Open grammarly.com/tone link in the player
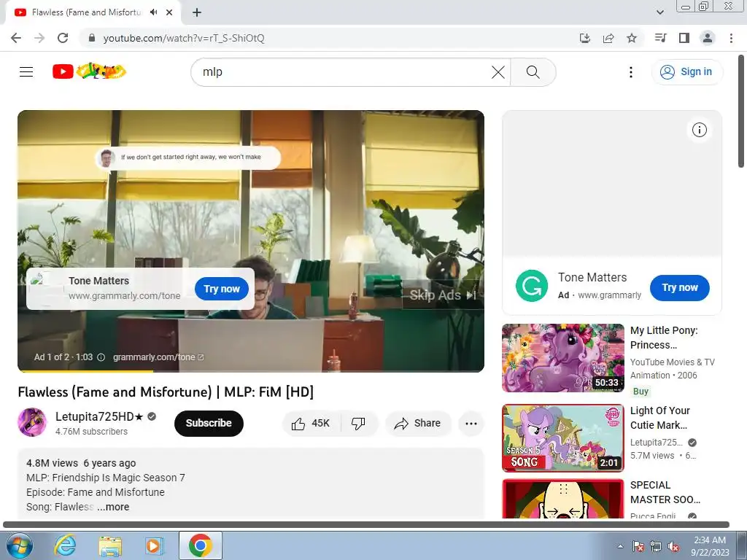747x560 pixels. click(x=158, y=357)
